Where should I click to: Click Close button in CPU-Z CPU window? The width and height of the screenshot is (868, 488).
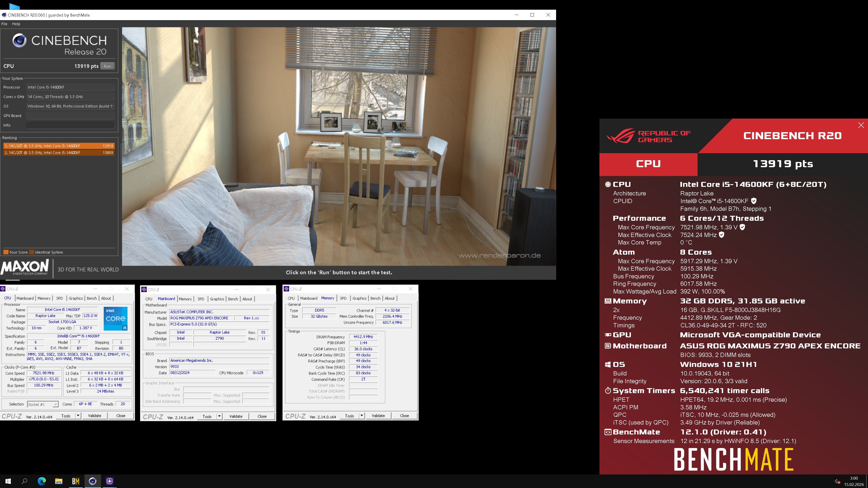coord(121,416)
